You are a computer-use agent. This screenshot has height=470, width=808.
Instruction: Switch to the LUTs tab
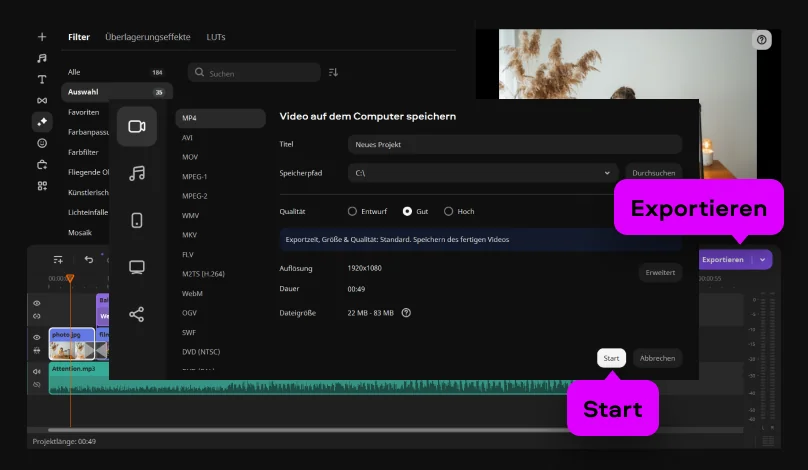click(x=216, y=37)
